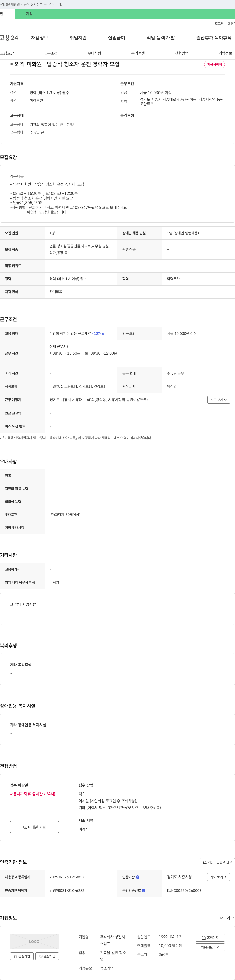Viewport: 235px width, 980px height.
Task: Click help icon next to 구인인증번호
Action: click(x=143, y=891)
